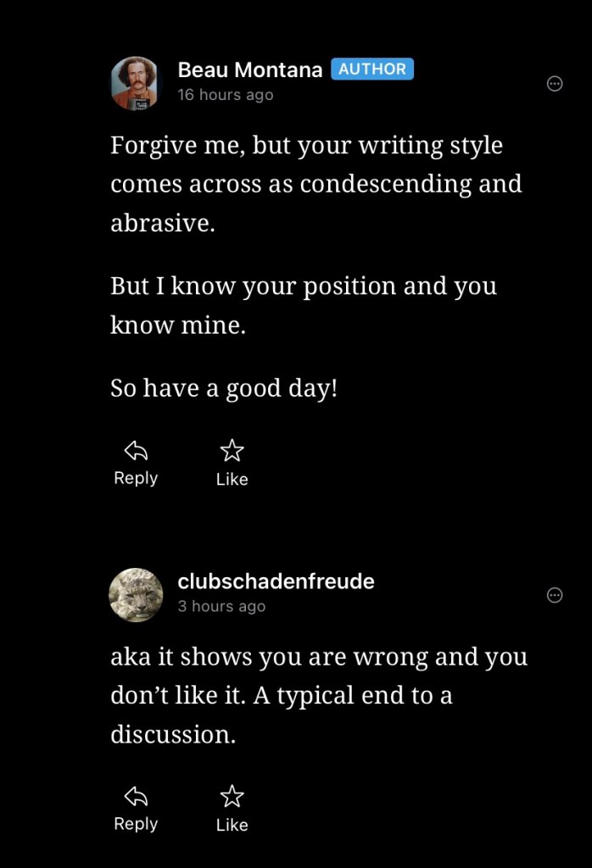The image size is (592, 868).
Task: Click the Reply label under clubschadenfreude's comment
Action: click(136, 824)
